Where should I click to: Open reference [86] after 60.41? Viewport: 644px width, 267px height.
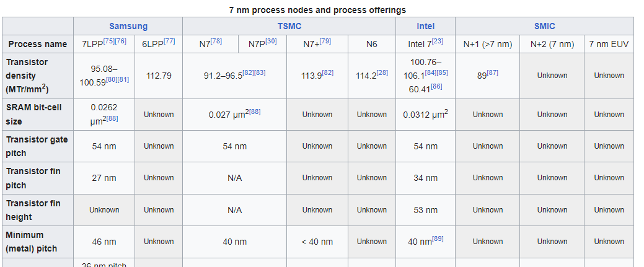point(436,86)
